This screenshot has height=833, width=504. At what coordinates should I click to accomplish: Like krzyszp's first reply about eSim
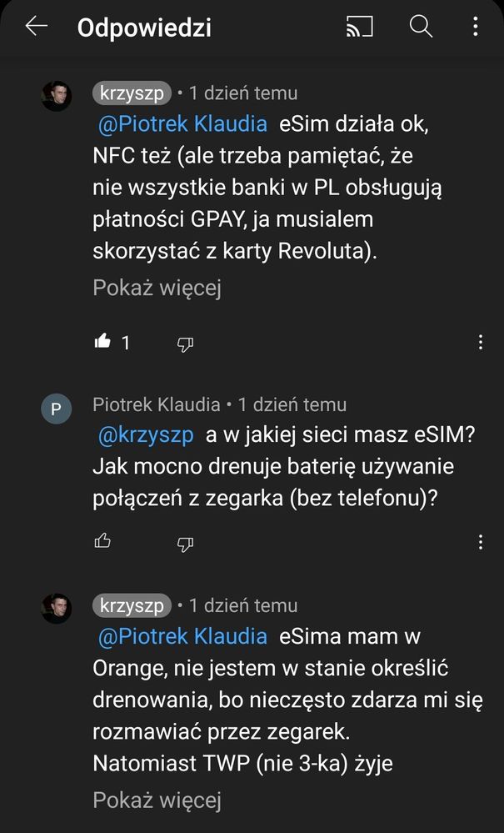tap(102, 342)
